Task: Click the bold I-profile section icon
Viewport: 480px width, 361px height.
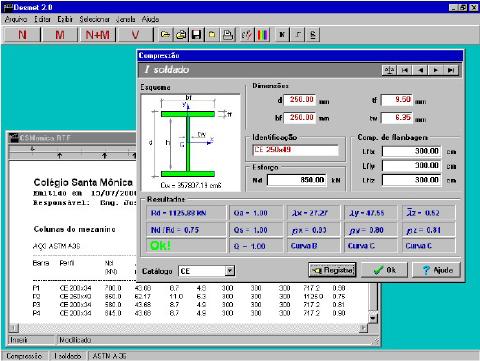Action: (282, 35)
